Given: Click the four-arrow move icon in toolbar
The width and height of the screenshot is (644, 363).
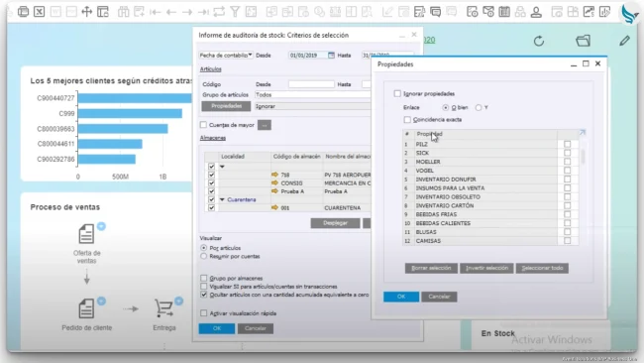Looking at the screenshot, I should 86,12.
